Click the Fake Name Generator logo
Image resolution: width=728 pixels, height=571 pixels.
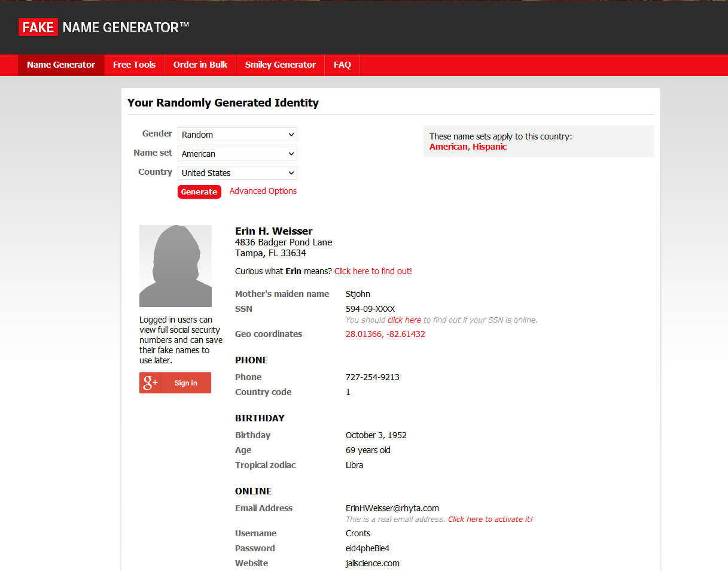[104, 27]
